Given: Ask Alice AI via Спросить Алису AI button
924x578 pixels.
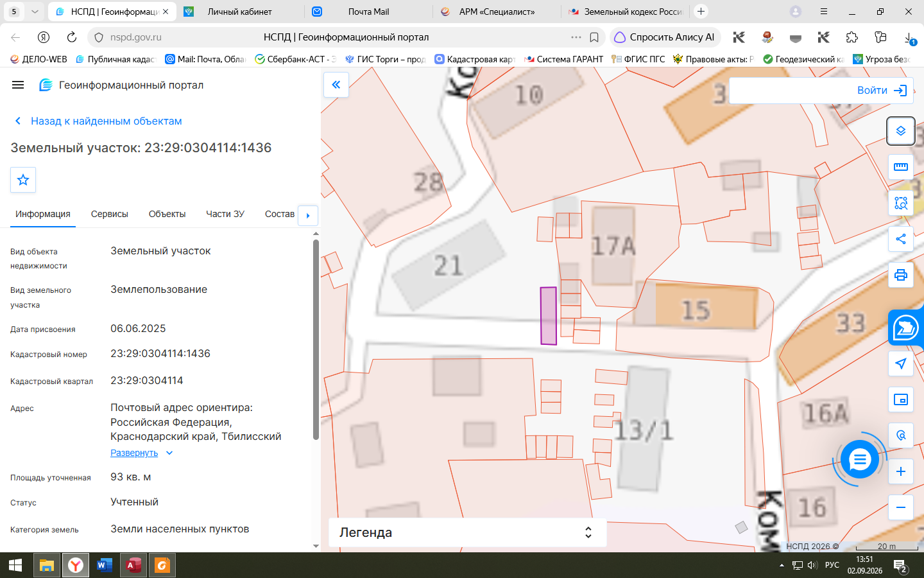Looking at the screenshot, I should 665,37.
